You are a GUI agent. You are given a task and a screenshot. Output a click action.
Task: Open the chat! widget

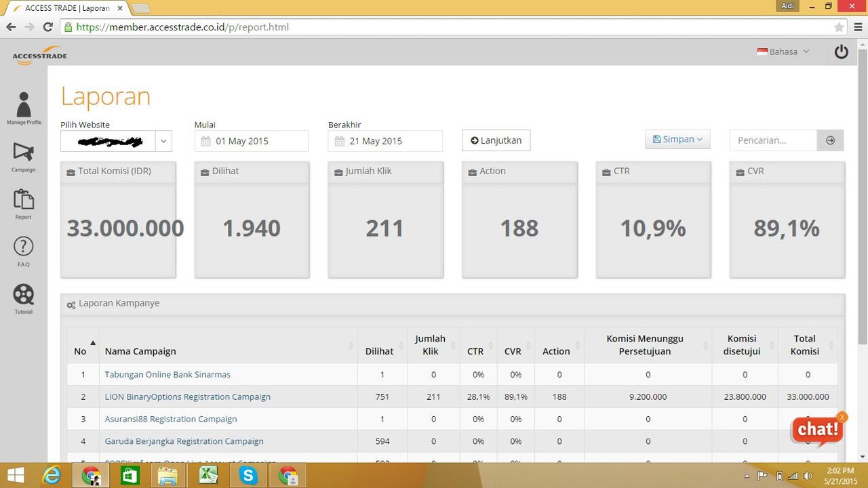click(816, 430)
